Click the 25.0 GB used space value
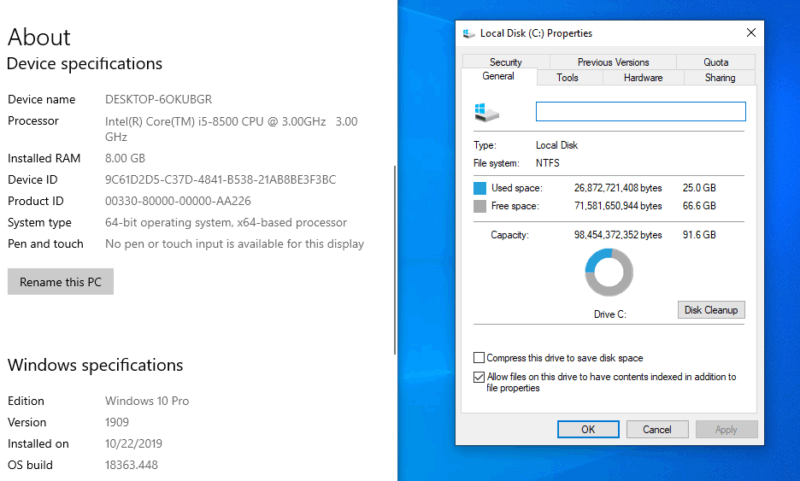800x481 pixels. click(699, 188)
